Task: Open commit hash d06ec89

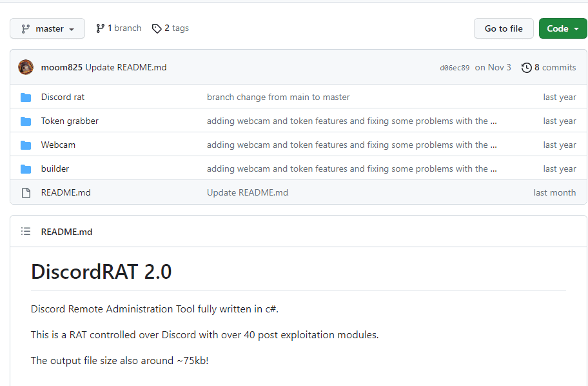Action: 455,68
